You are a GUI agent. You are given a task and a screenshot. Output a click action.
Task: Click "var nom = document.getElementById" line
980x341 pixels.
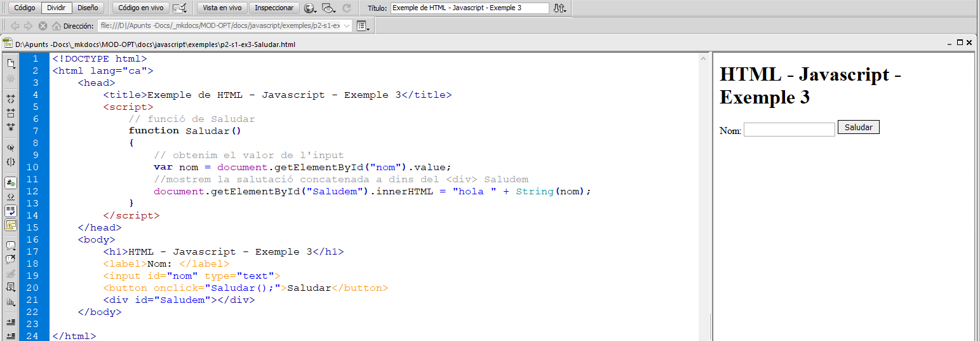(302, 167)
